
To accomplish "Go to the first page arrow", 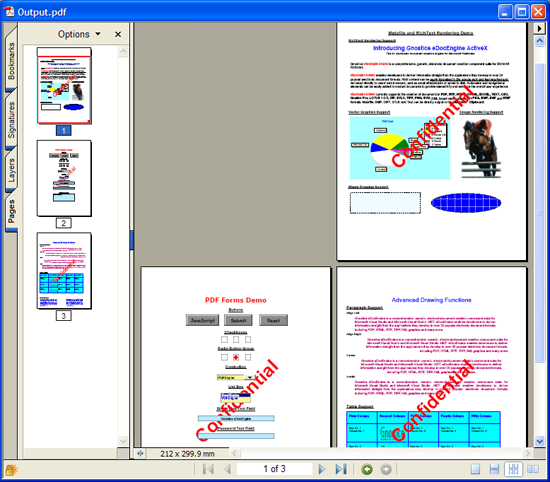I will [208, 469].
